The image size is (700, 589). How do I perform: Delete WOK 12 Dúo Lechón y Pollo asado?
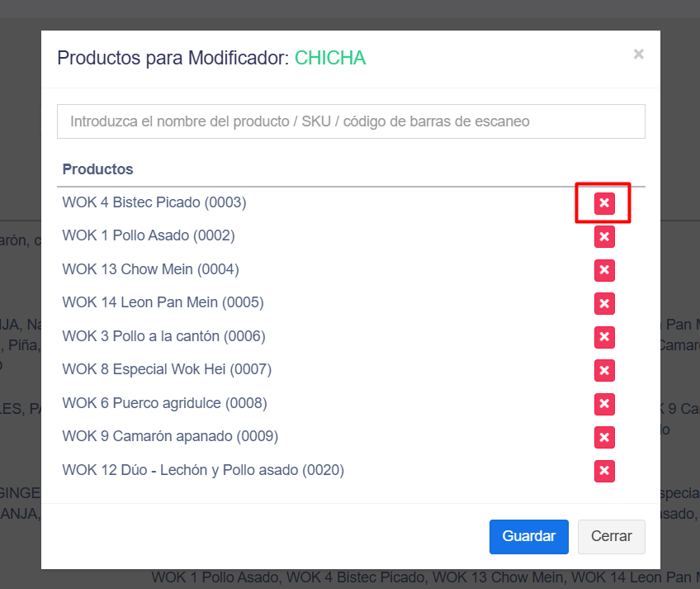(x=604, y=471)
